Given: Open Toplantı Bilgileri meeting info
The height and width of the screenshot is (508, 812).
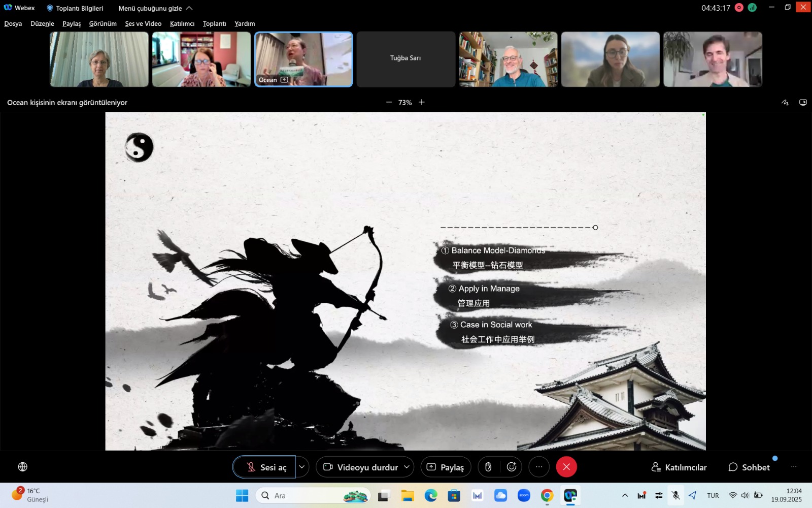Looking at the screenshot, I should pyautogui.click(x=75, y=8).
